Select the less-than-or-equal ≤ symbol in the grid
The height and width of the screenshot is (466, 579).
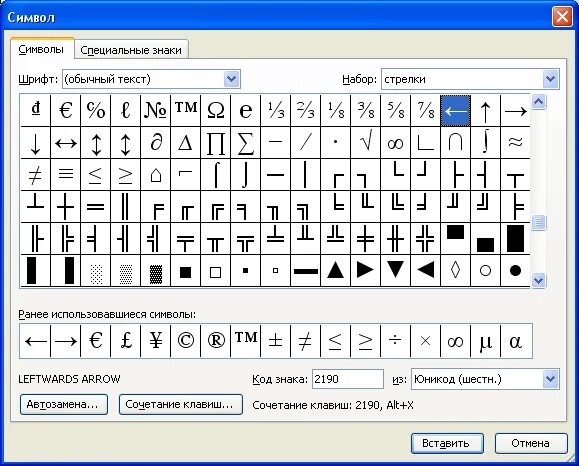[96, 175]
